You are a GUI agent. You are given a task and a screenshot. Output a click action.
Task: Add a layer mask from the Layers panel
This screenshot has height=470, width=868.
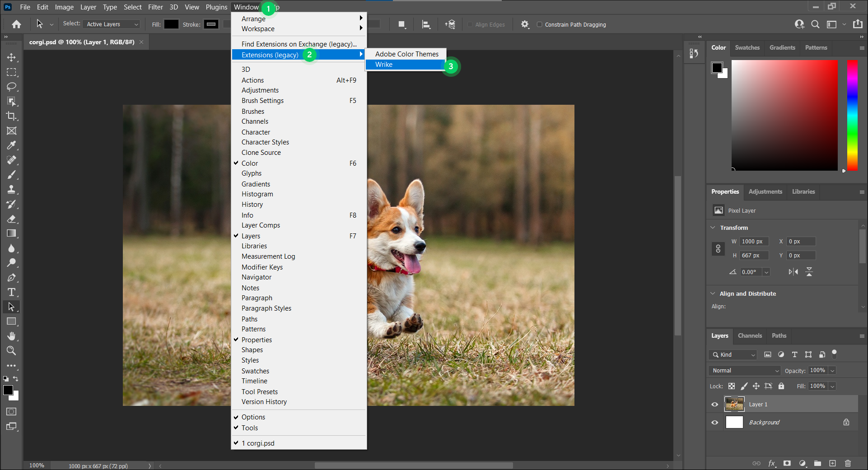[x=787, y=463]
